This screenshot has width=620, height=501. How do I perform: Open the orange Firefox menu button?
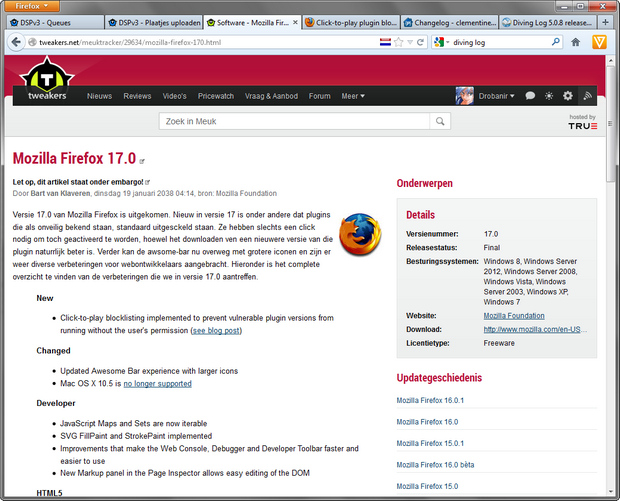32,6
